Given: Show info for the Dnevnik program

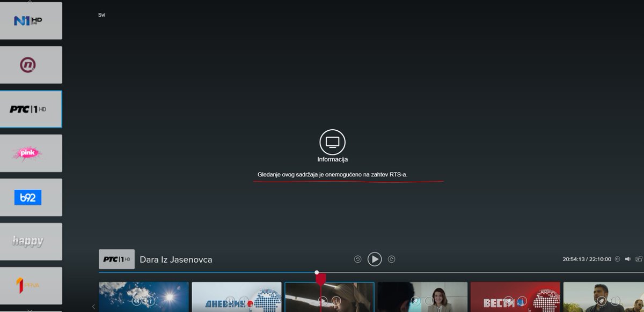Looking at the screenshot, I should click(x=243, y=301).
